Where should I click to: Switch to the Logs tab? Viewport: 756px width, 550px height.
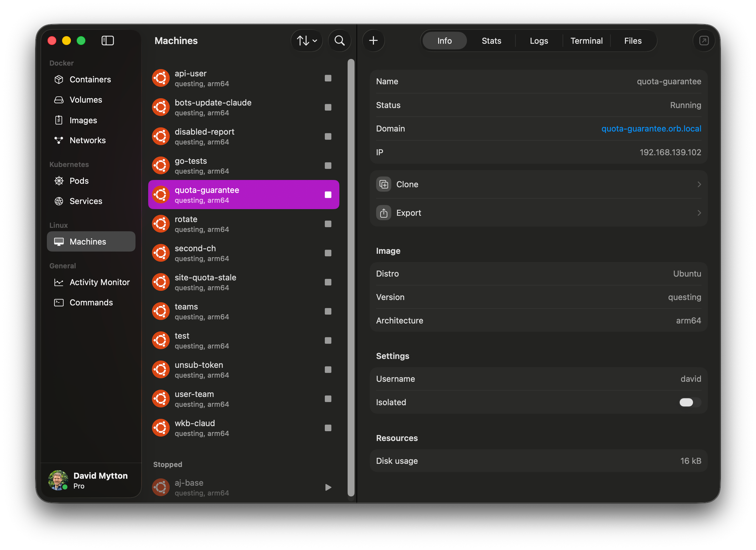(x=539, y=41)
